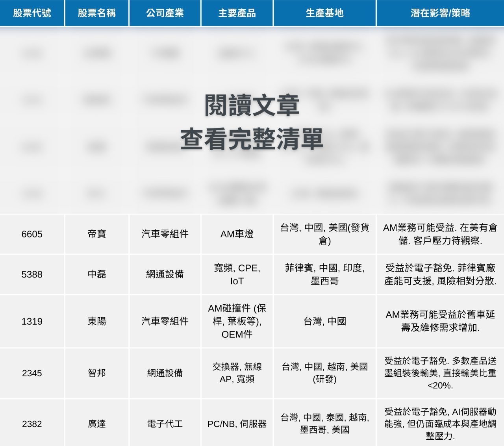Click the PC/NB, 伺服器 product cell
The width and height of the screenshot is (504, 446).
[x=237, y=424]
